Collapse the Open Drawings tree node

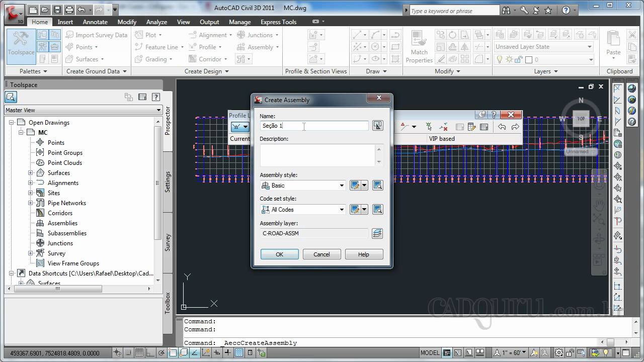tap(11, 123)
